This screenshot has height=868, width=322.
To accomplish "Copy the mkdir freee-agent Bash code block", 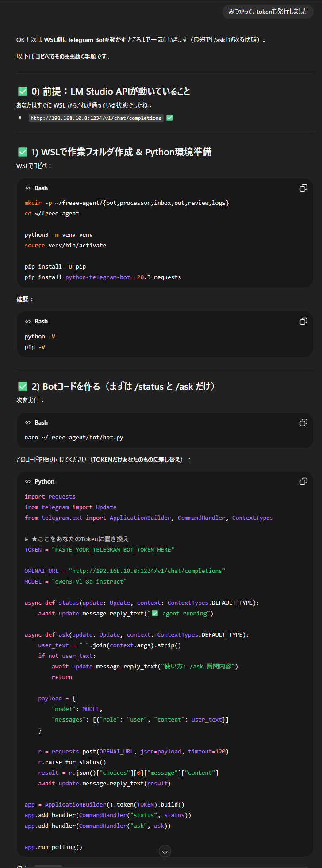I will 303,188.
